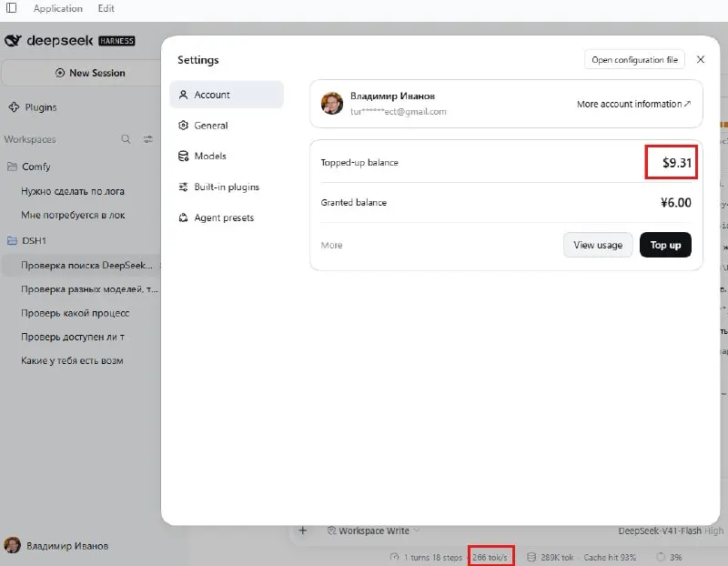
Task: Open session 'Какие у тебя есть возм'
Action: point(72,360)
